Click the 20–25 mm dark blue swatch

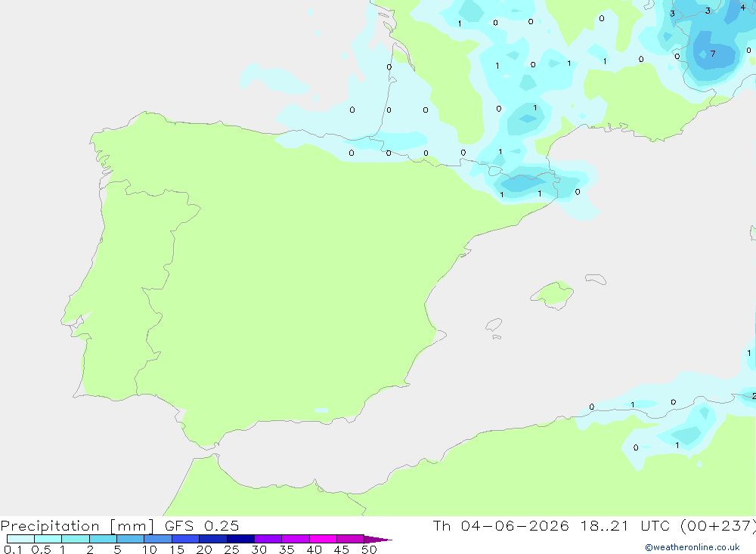213,539
